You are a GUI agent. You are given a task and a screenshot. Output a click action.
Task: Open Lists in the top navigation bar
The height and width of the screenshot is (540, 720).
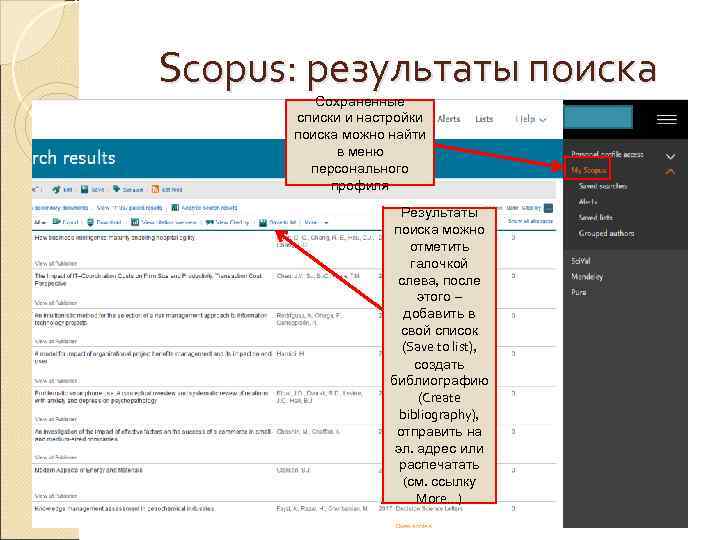pos(484,119)
